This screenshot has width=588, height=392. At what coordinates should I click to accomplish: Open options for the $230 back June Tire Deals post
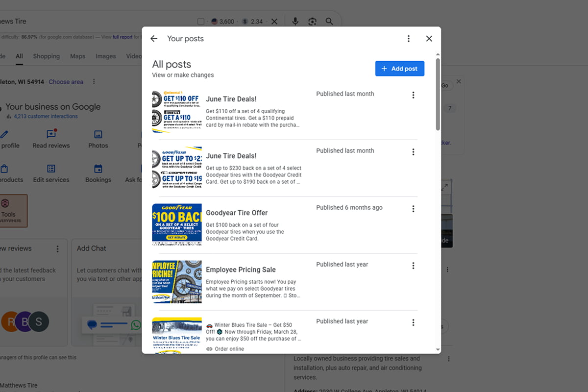[x=413, y=152]
